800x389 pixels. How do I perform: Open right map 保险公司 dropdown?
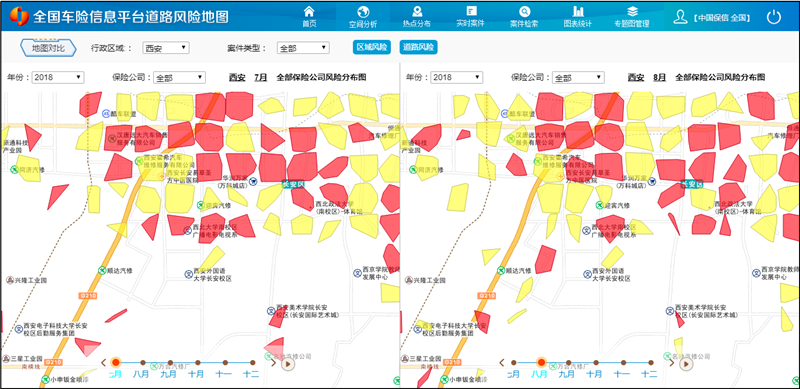(578, 78)
